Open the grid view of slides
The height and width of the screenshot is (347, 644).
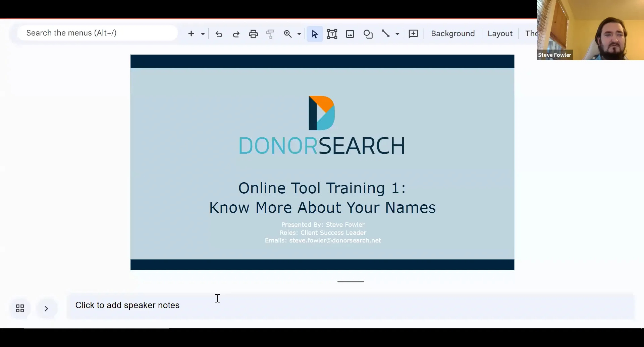coord(19,308)
